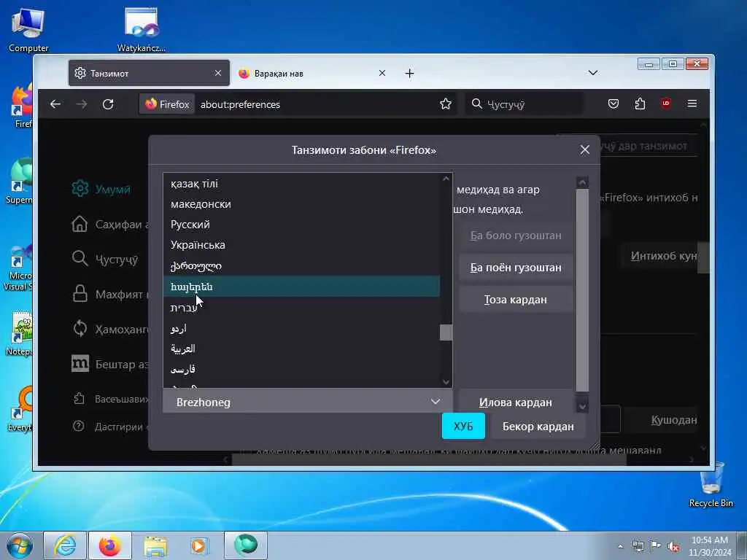Open the extensions puzzle icon
The image size is (747, 560).
(x=640, y=104)
